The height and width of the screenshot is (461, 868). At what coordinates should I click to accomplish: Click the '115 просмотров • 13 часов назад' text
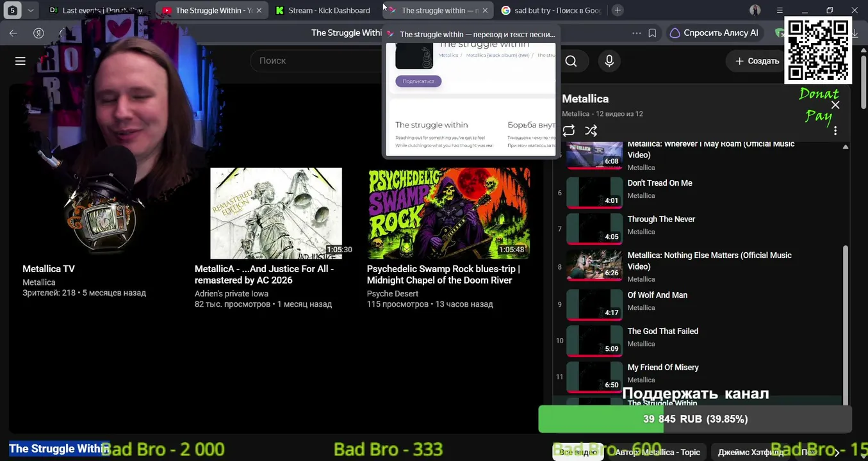(430, 304)
